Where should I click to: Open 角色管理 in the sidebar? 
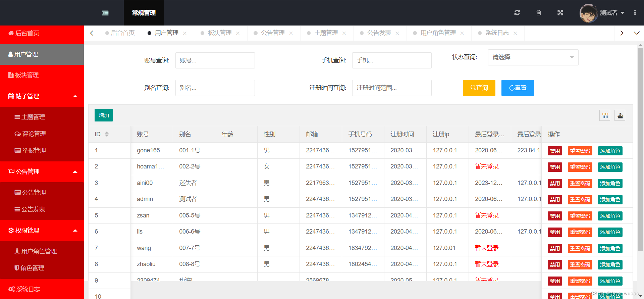(42, 268)
